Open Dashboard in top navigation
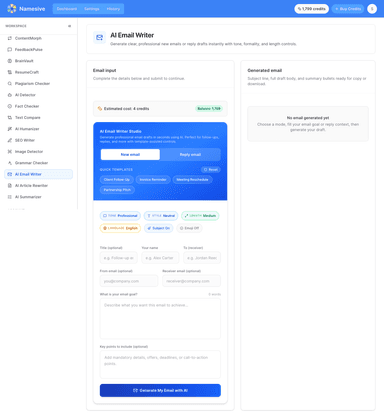The width and height of the screenshot is (384, 417). click(67, 9)
